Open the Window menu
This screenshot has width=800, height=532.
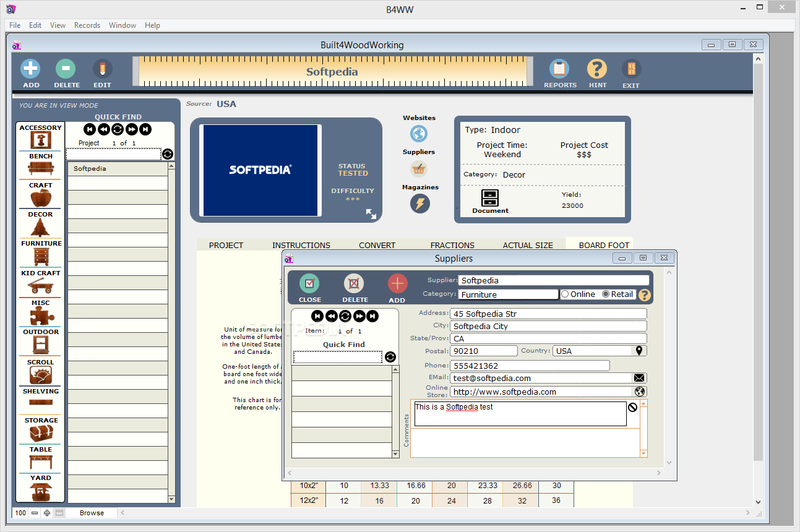[123, 25]
